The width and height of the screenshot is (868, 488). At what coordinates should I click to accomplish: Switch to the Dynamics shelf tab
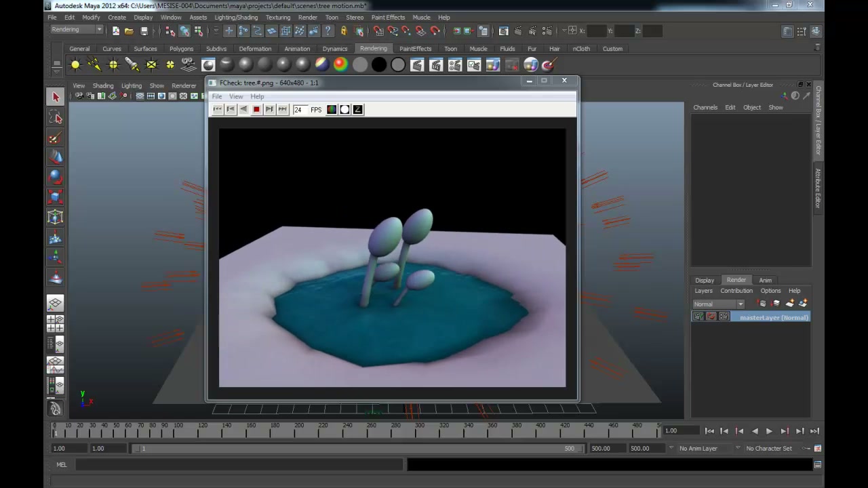click(335, 49)
